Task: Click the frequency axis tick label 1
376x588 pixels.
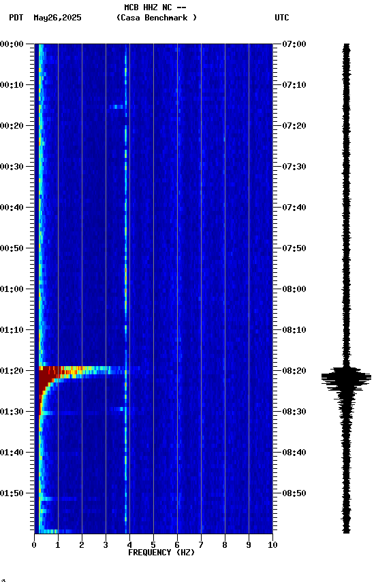Action: pyautogui.click(x=58, y=545)
